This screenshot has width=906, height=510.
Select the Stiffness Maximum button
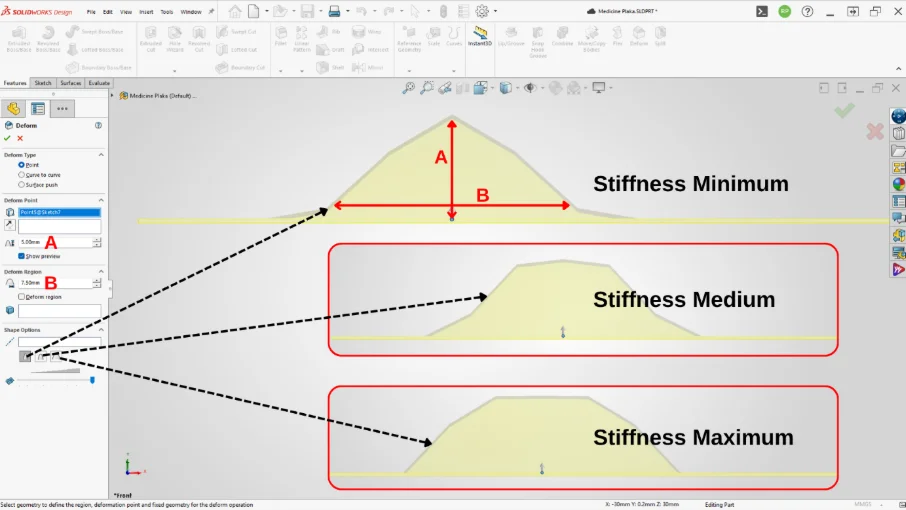55,356
